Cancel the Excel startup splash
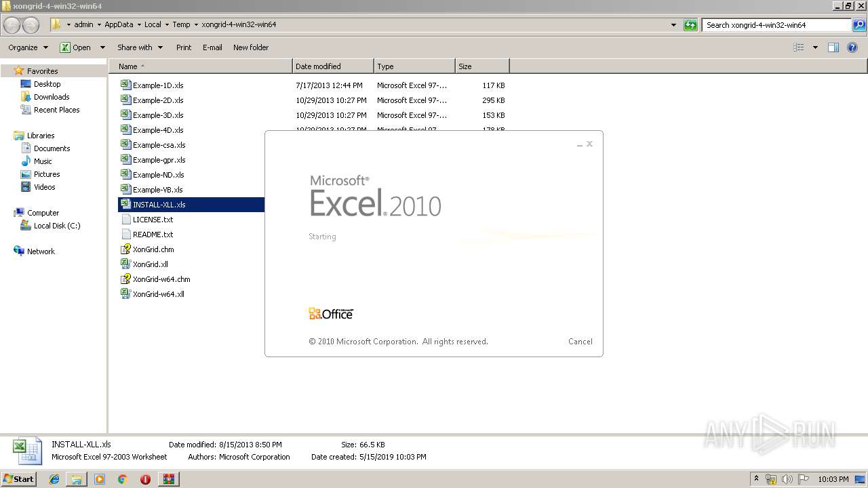Screen dimensions: 868x488 [580, 342]
